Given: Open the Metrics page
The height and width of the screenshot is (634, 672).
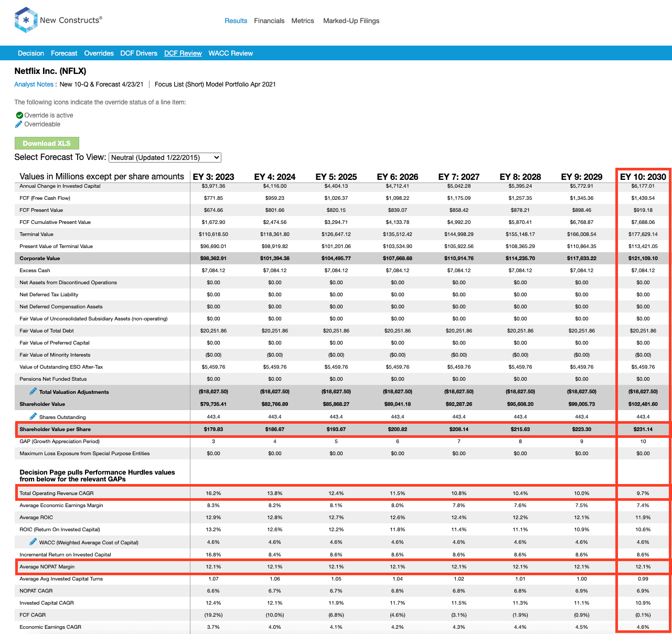Looking at the screenshot, I should (x=303, y=21).
